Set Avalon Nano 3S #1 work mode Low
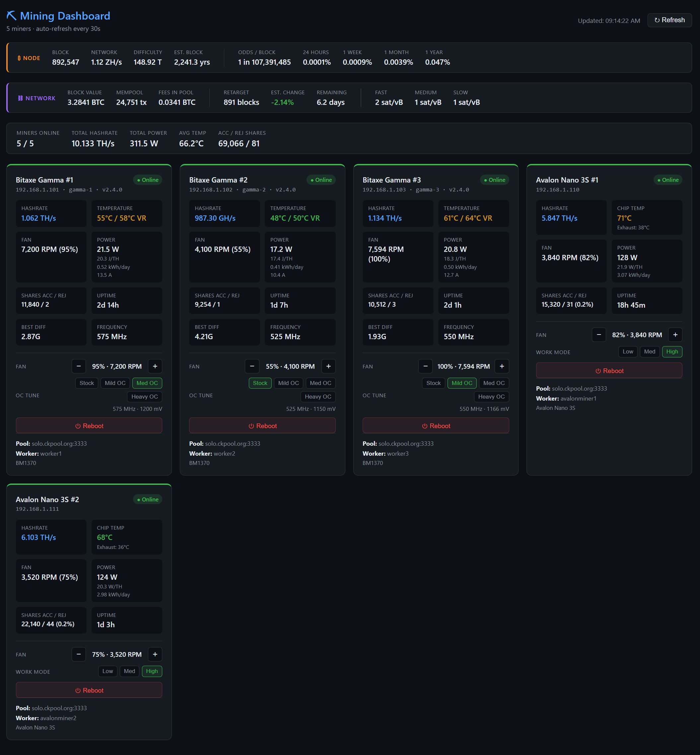 [628, 351]
